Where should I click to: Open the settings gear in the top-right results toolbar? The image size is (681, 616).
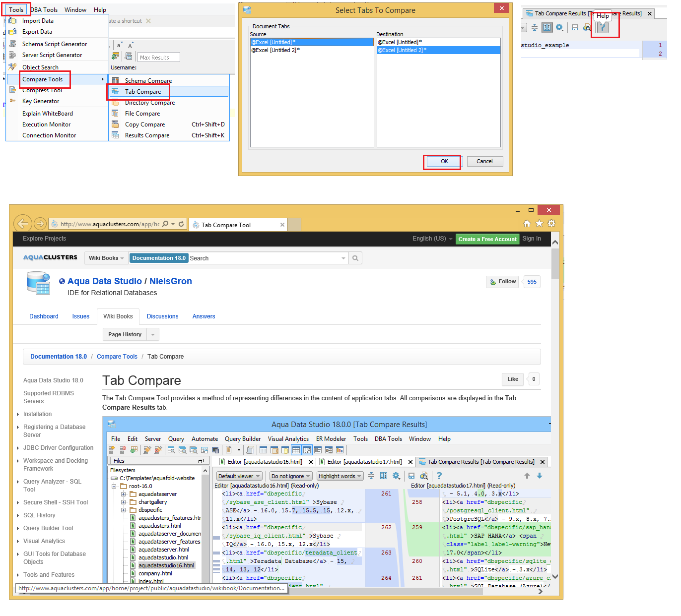click(559, 27)
